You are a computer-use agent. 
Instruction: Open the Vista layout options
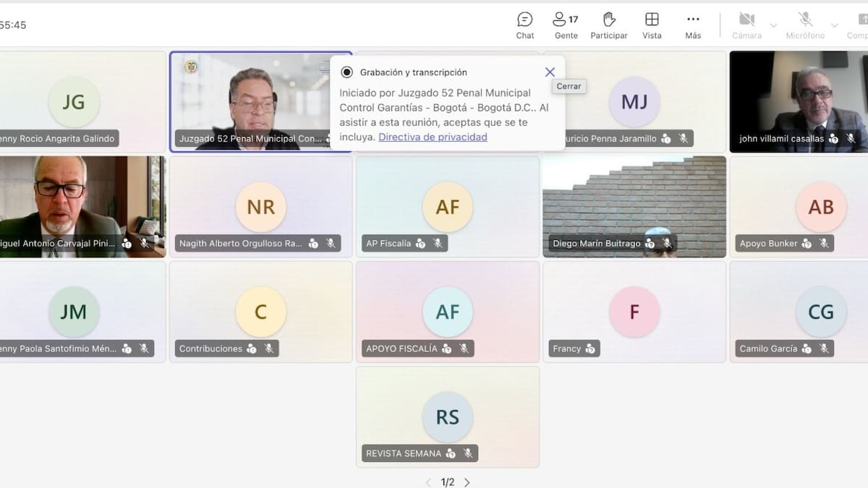[x=652, y=25]
